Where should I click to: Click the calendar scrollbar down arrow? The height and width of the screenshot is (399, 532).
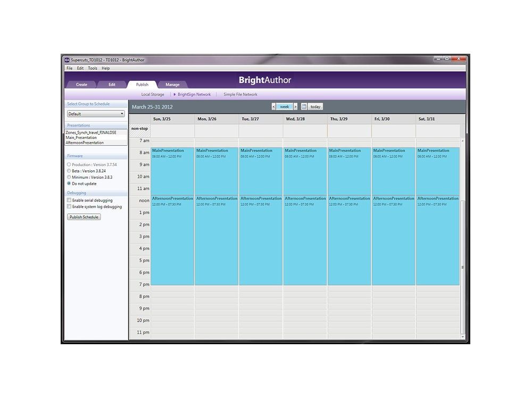point(462,337)
